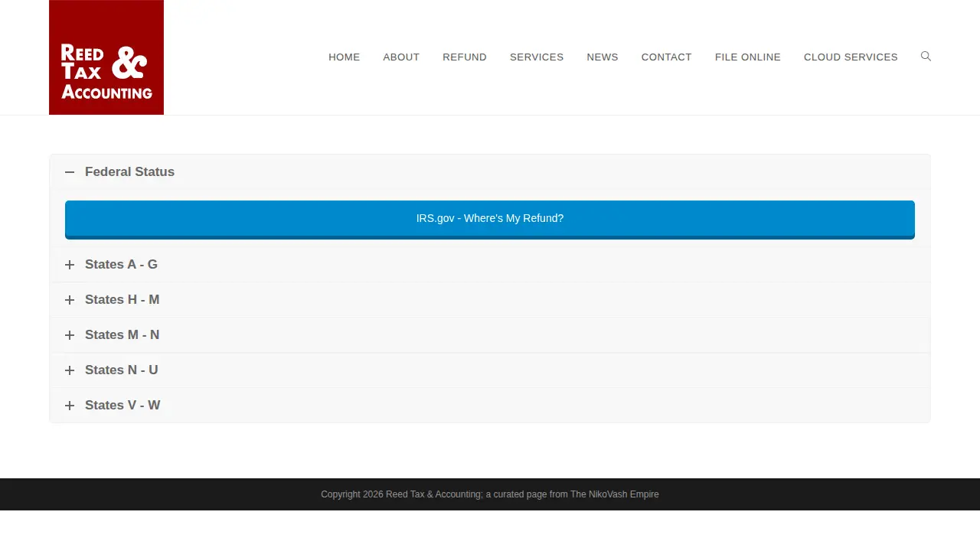Click IRS.gov - Where's My Refund? button
The width and height of the screenshot is (980, 551).
point(490,220)
